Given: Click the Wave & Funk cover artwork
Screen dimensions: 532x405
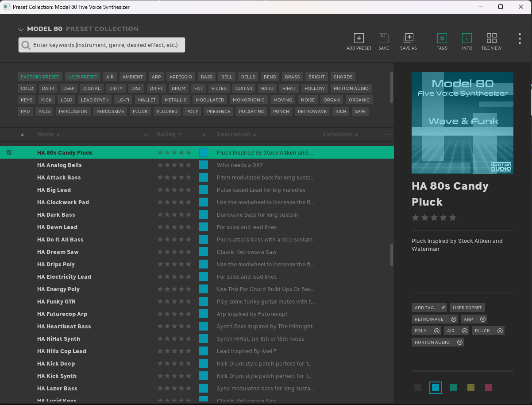Looking at the screenshot, I should [x=463, y=123].
